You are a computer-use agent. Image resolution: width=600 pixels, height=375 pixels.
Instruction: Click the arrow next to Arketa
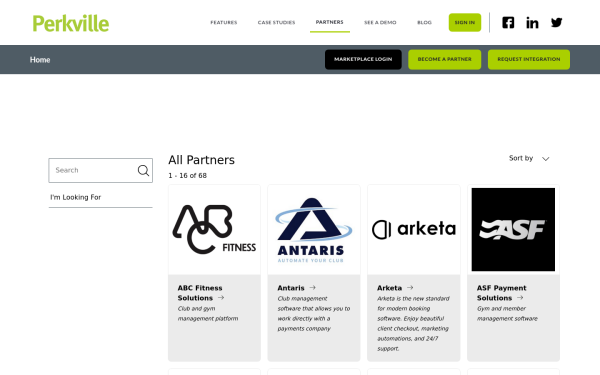coord(410,287)
